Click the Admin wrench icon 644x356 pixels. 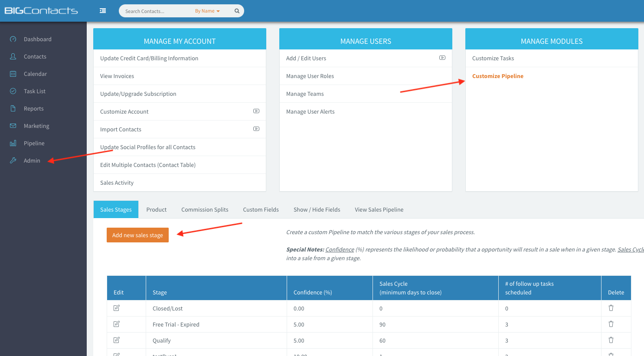pyautogui.click(x=13, y=160)
